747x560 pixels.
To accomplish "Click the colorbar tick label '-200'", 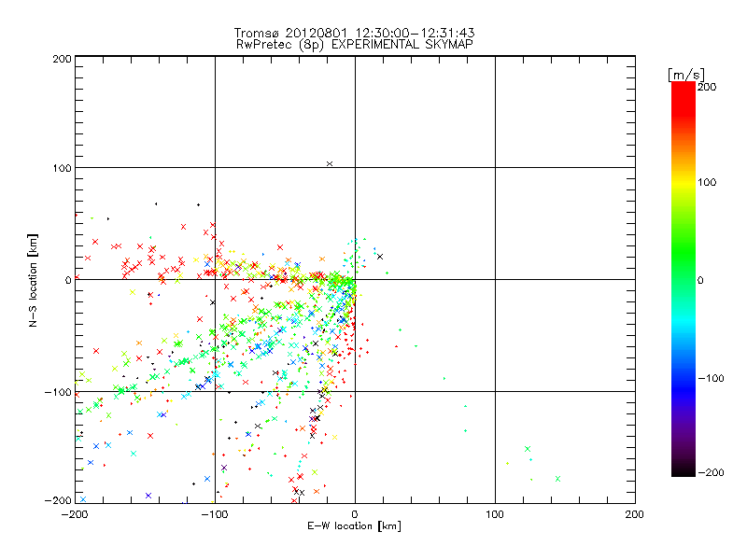I will [x=711, y=472].
